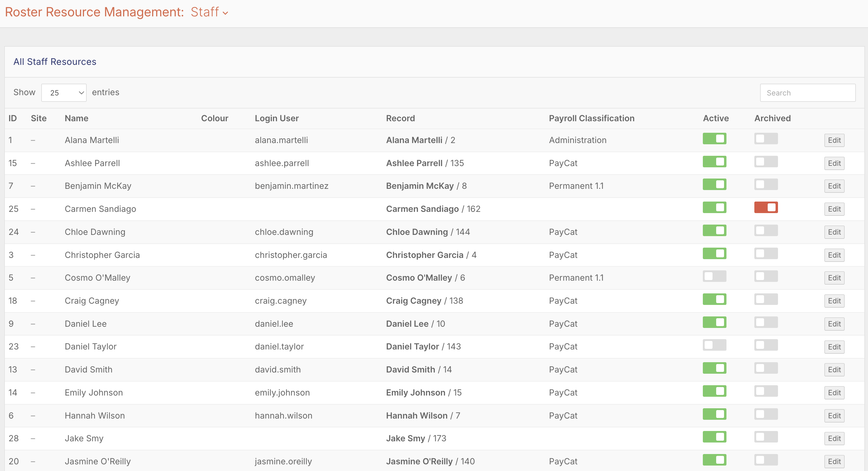Toggle Archived switch for Ashlee Parrell

pos(766,162)
